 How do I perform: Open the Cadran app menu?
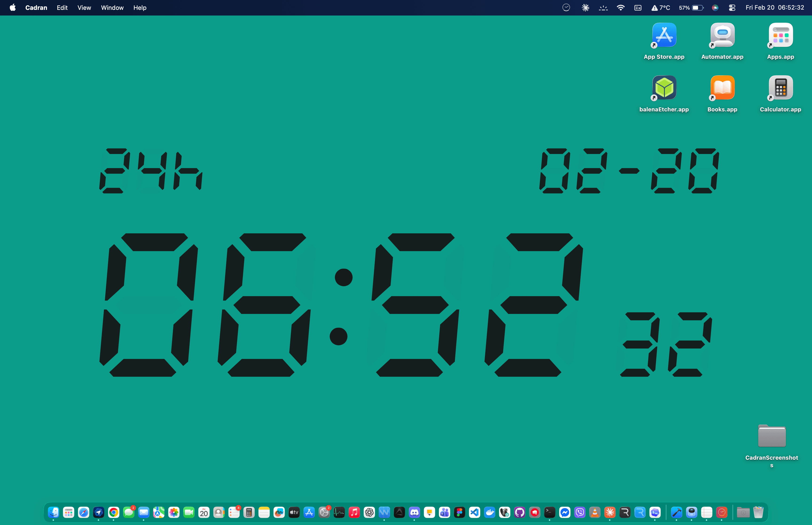click(36, 8)
